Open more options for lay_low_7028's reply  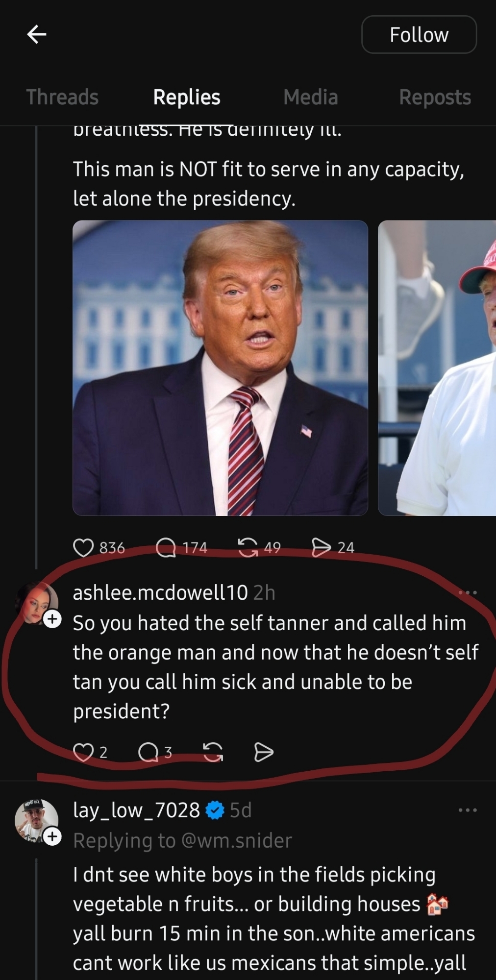[x=468, y=810]
